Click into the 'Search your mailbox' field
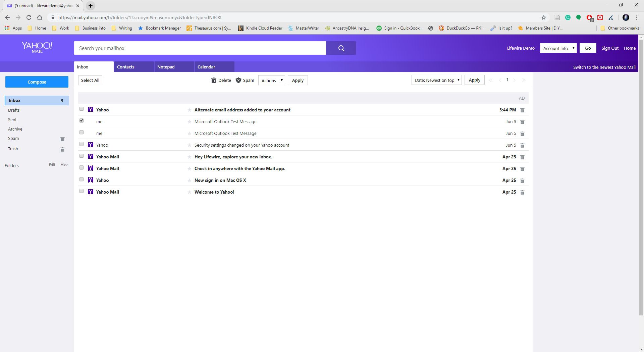The image size is (644, 352). click(200, 48)
